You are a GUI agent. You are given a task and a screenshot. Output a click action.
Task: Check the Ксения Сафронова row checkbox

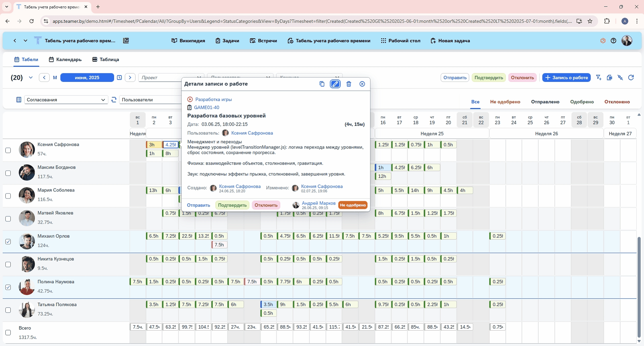(x=8, y=150)
